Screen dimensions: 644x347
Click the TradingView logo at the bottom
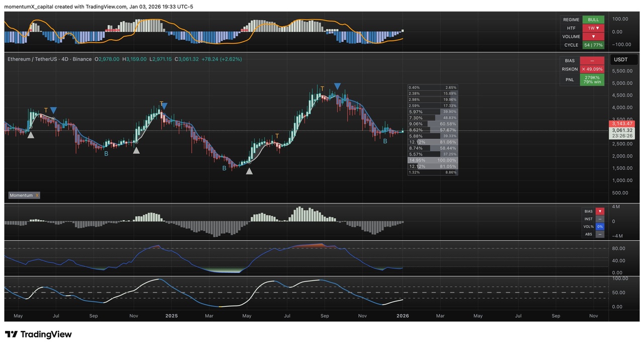(38, 334)
